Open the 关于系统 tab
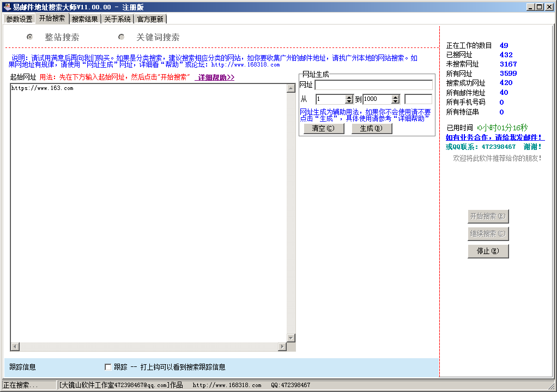Screen dimensions: 557x392 117,19
